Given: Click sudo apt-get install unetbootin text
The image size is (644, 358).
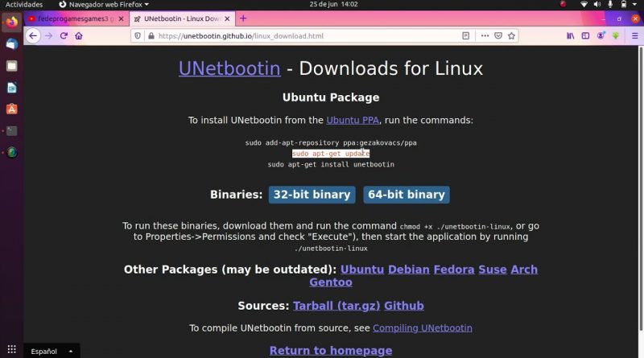Looking at the screenshot, I should pyautogui.click(x=331, y=164).
